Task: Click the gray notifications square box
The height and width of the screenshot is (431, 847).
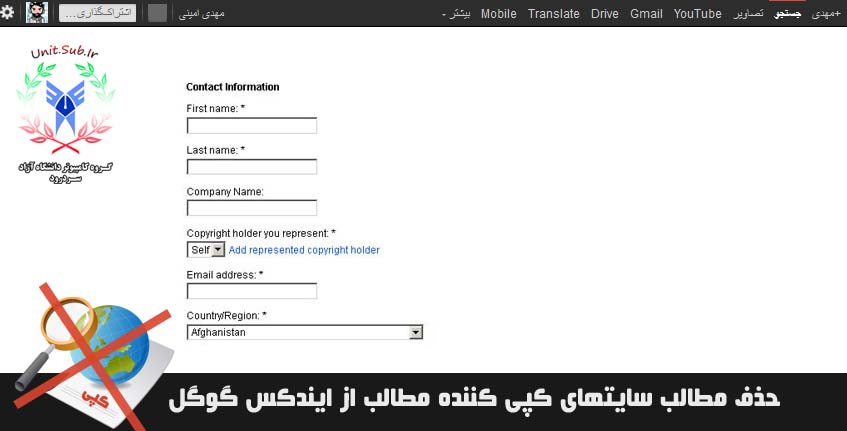Action: (158, 13)
